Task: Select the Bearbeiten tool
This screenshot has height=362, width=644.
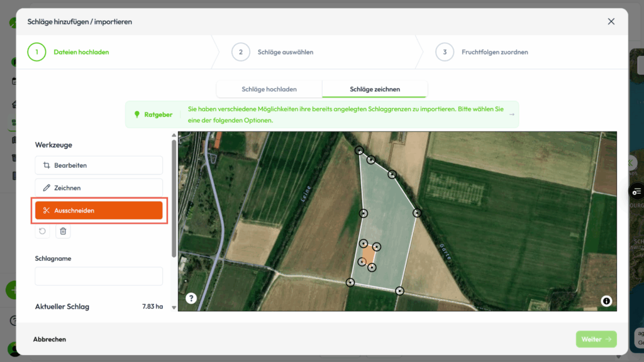Action: 99,165
